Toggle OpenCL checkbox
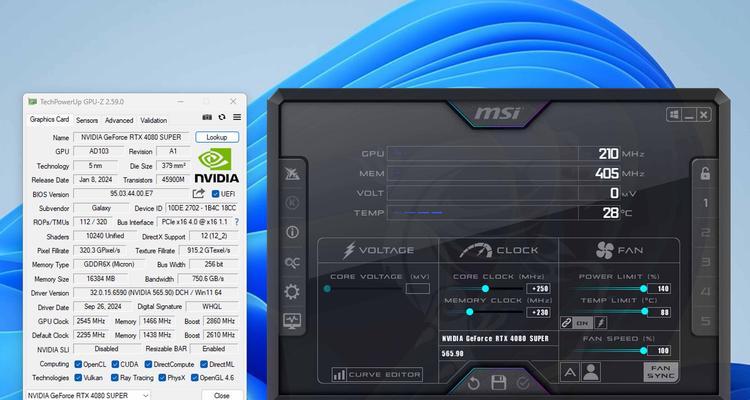Image resolution: width=750 pixels, height=400 pixels. click(x=78, y=364)
